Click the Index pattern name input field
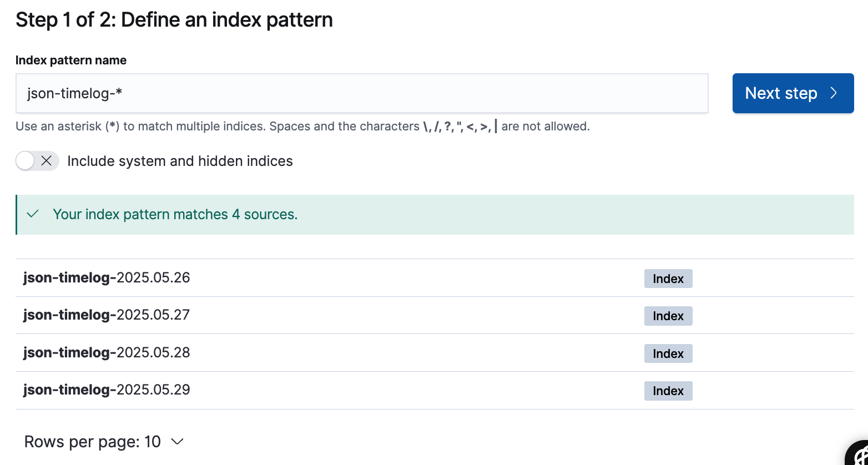 click(x=361, y=93)
